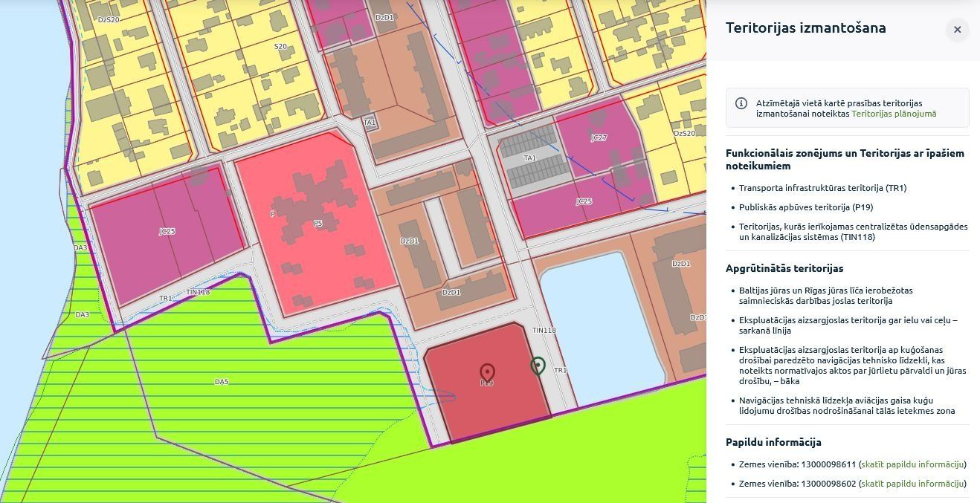
Task: Click the dark green map marker near TR1
Action: 538,366
